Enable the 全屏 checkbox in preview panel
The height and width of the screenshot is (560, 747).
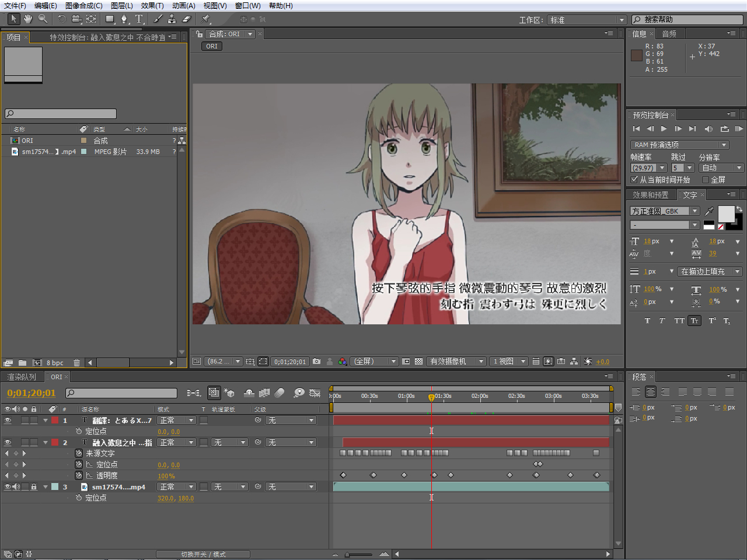(706, 180)
